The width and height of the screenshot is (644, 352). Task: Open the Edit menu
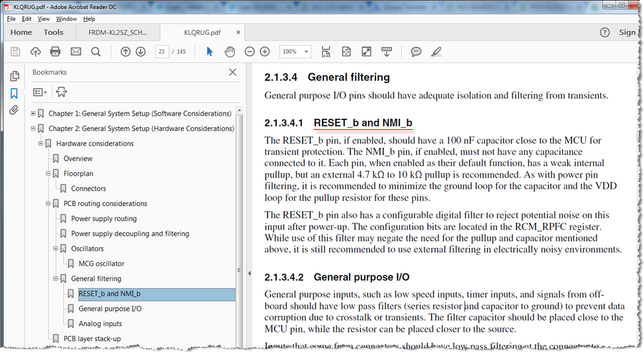tap(26, 19)
